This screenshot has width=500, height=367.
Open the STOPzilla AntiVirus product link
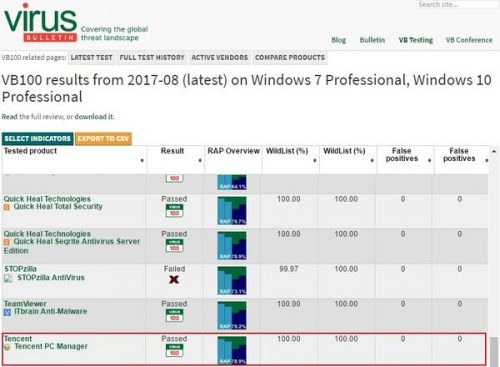[x=51, y=278]
